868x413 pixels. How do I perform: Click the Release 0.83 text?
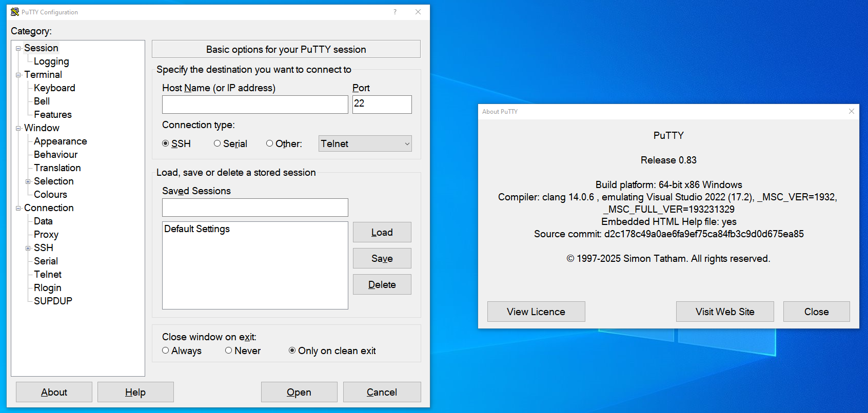coord(668,160)
